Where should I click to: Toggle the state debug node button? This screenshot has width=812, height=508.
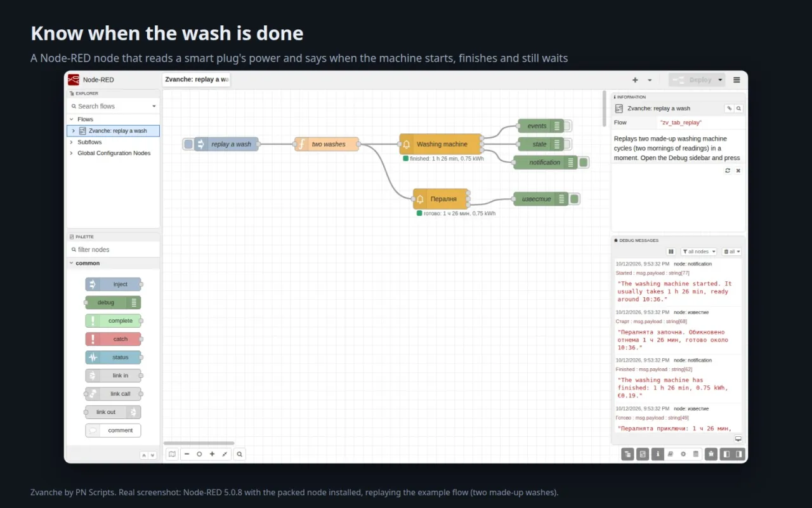click(567, 144)
